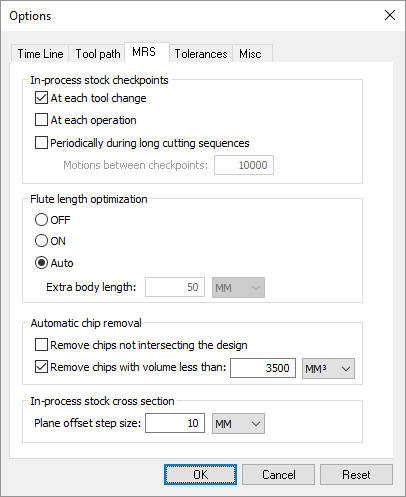Viewport: 406px width, 497px height.
Task: Go to the Misc tab
Action: [250, 54]
